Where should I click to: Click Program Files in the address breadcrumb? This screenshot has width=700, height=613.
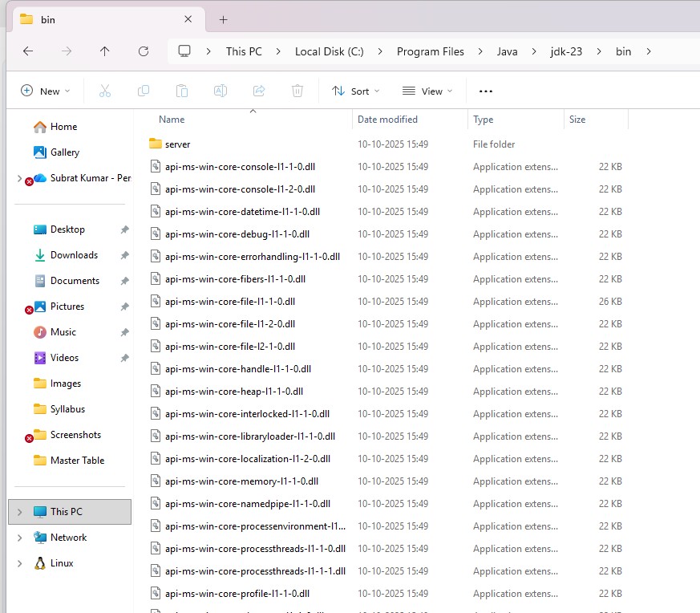pyautogui.click(x=430, y=51)
